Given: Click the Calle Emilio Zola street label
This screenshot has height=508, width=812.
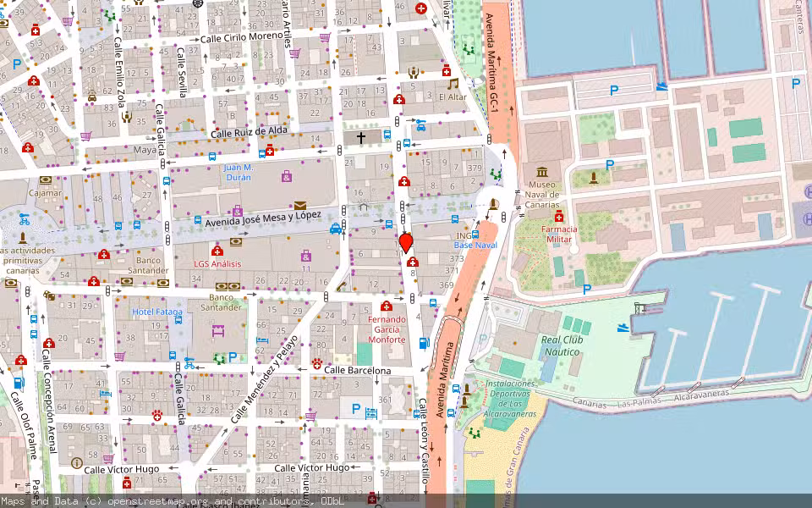Looking at the screenshot, I should [x=119, y=71].
